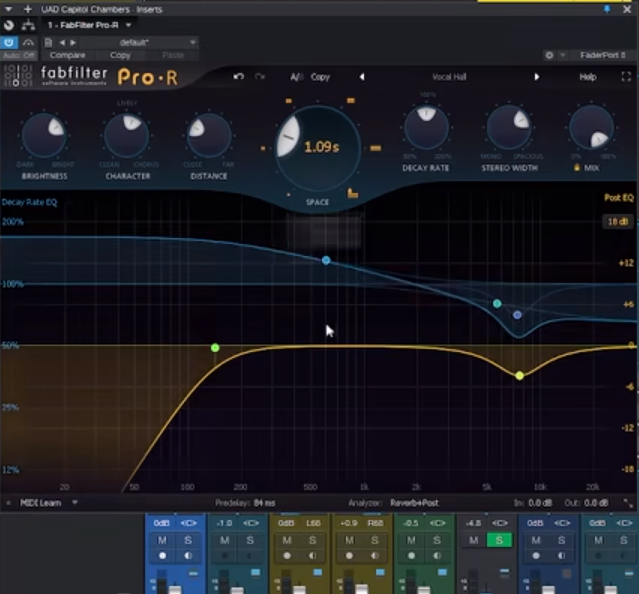Click the Distance knob

pos(209,136)
